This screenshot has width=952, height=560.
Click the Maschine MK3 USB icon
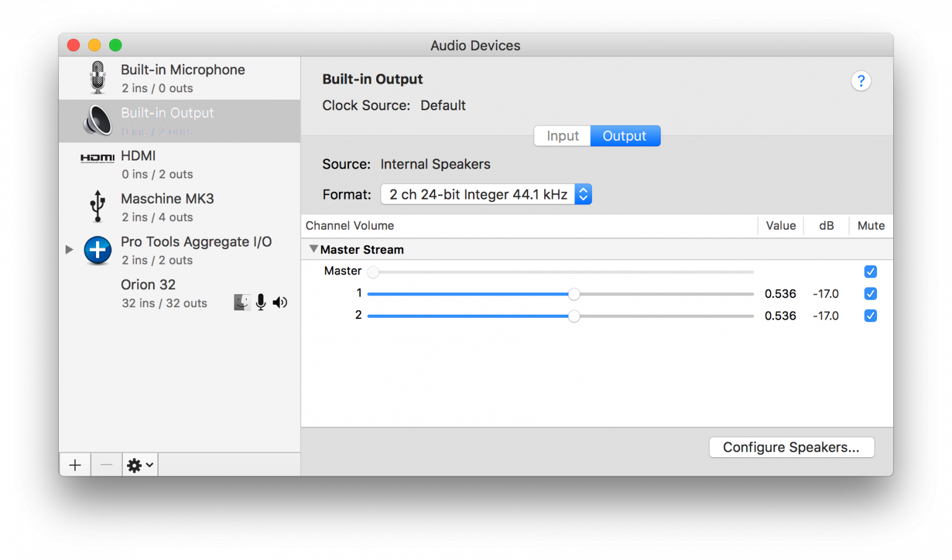click(97, 206)
